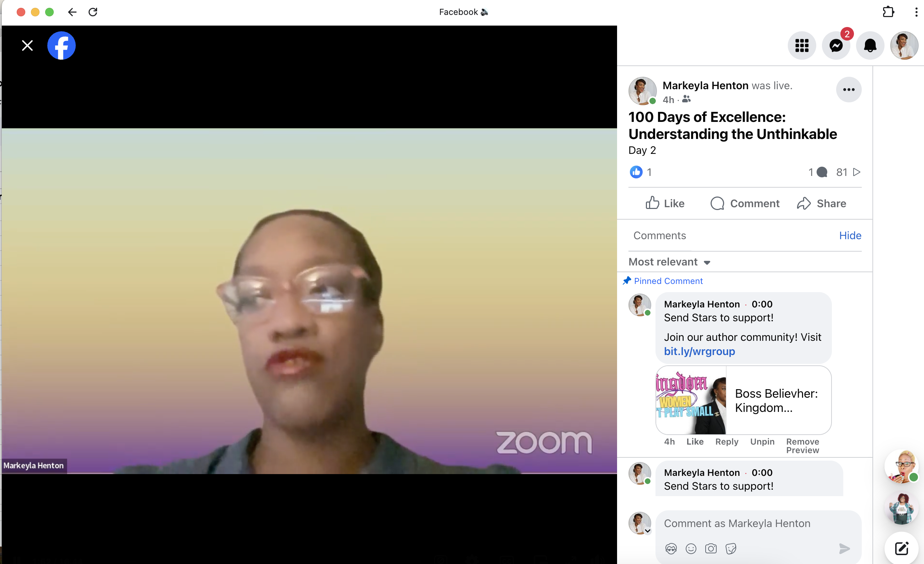Open the second chat head avatar
This screenshot has height=564, width=924.
[x=902, y=508]
